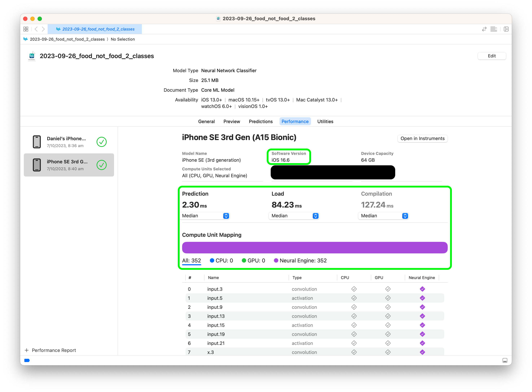This screenshot has height=392, width=532.
Task: Click the editor review swap arrows icon
Action: click(x=484, y=29)
